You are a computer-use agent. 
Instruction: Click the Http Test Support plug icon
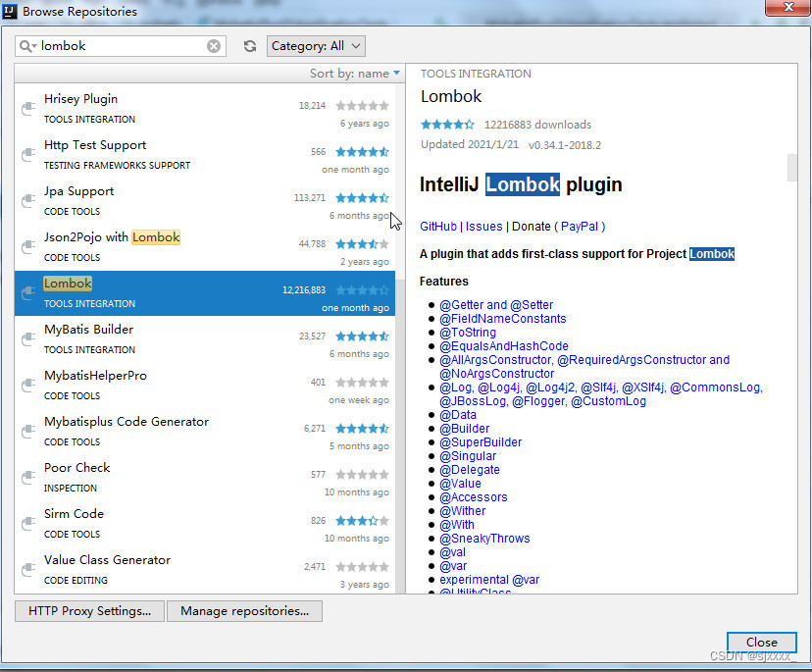tap(28, 154)
